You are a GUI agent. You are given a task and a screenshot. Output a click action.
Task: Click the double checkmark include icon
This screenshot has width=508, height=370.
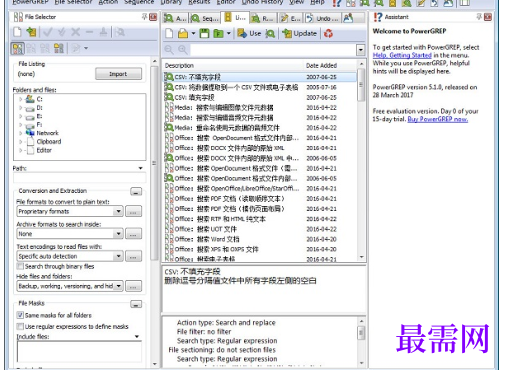pos(62,32)
